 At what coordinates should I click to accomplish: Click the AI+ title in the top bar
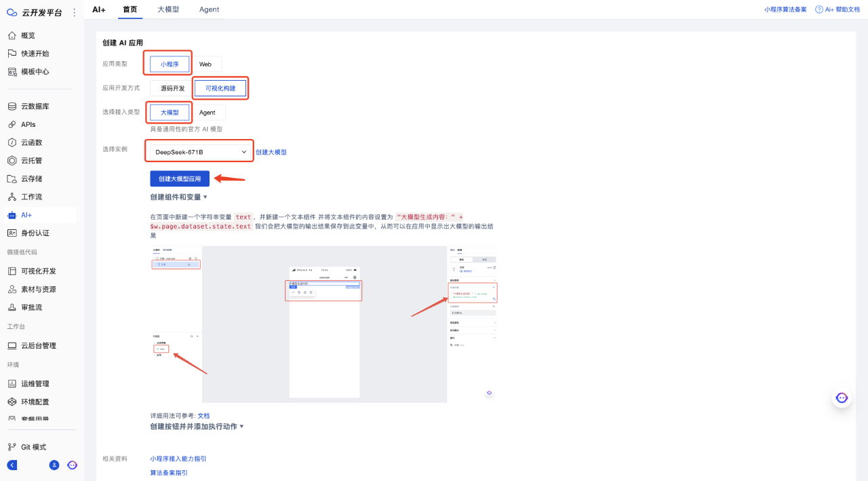pyautogui.click(x=99, y=9)
